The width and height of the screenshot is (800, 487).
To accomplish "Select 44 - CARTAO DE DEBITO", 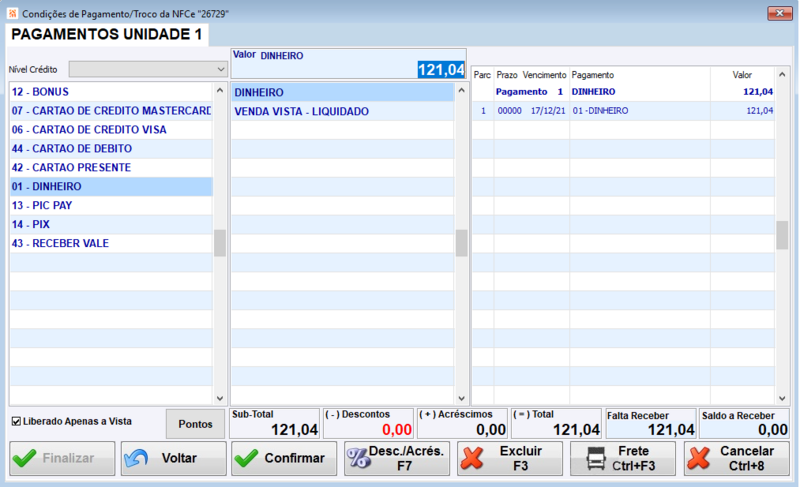I will coord(111,148).
